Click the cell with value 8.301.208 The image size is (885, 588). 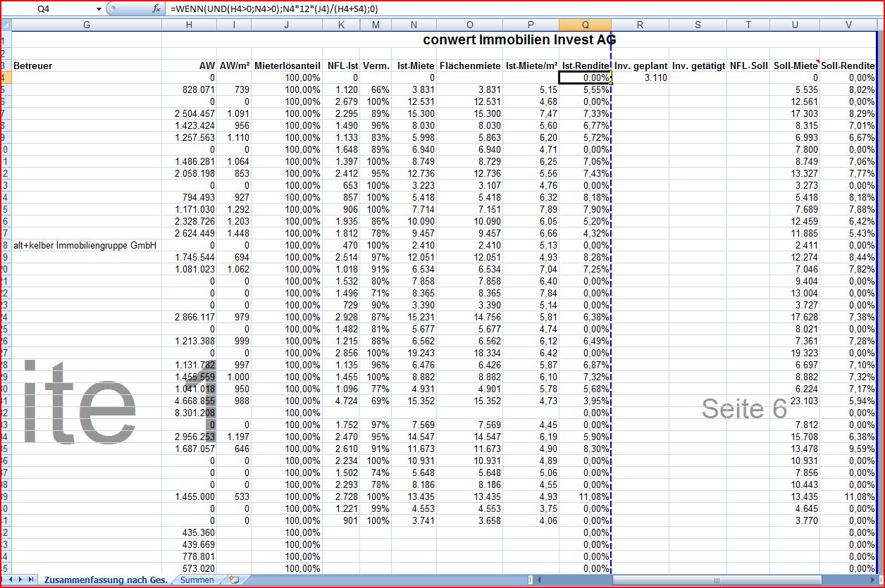click(189, 413)
